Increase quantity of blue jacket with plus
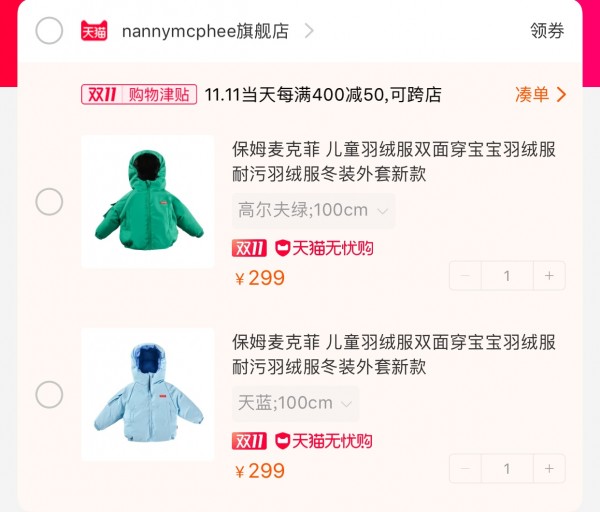The height and width of the screenshot is (512, 600). [x=549, y=468]
